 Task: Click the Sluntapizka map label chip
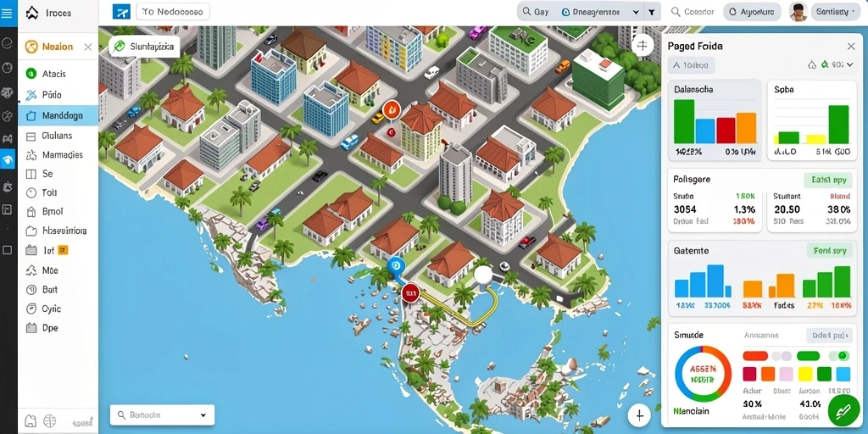click(x=144, y=47)
